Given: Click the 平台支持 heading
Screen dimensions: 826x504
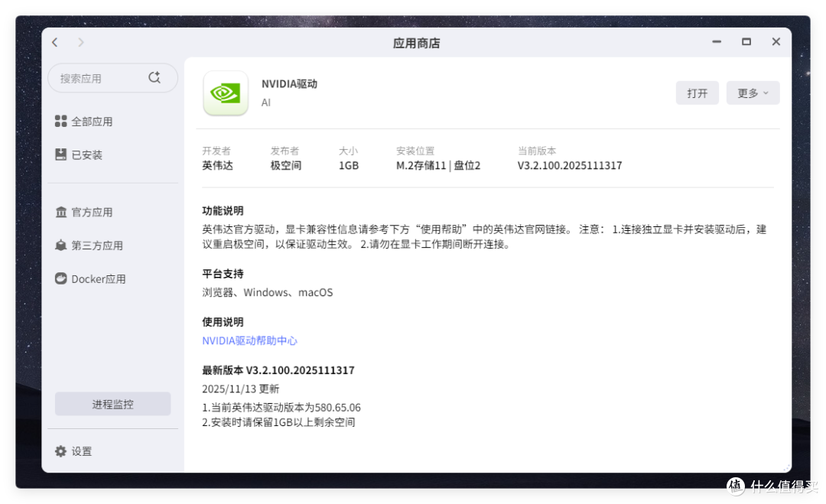Looking at the screenshot, I should (x=223, y=274).
